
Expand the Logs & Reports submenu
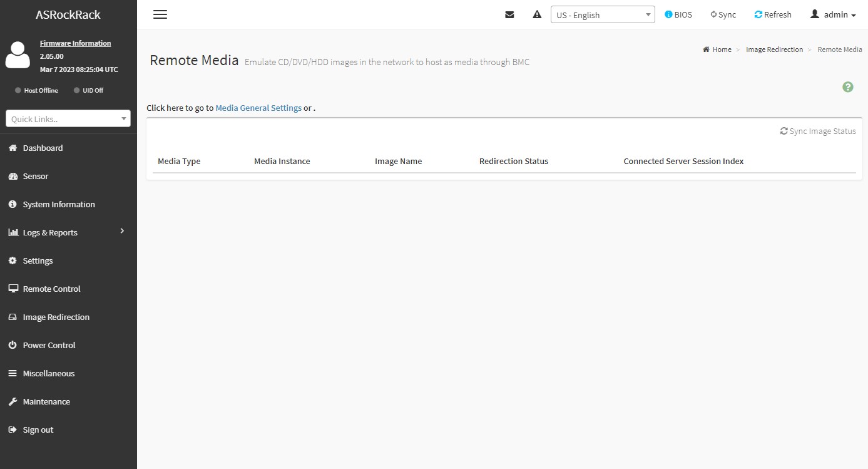(68, 232)
